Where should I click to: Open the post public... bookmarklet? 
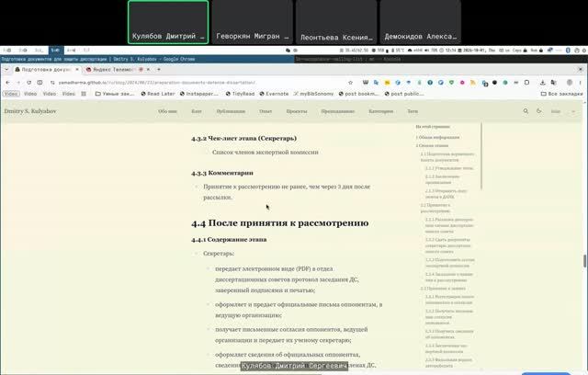pos(404,94)
